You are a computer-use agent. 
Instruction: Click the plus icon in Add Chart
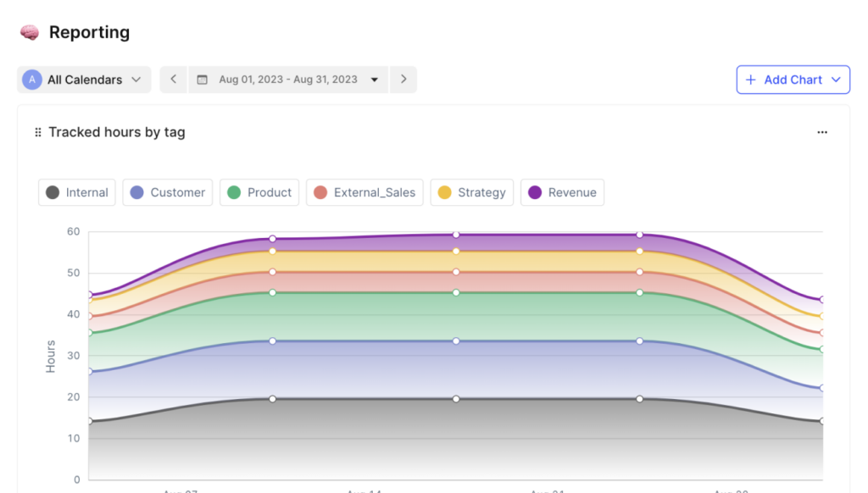pos(751,79)
